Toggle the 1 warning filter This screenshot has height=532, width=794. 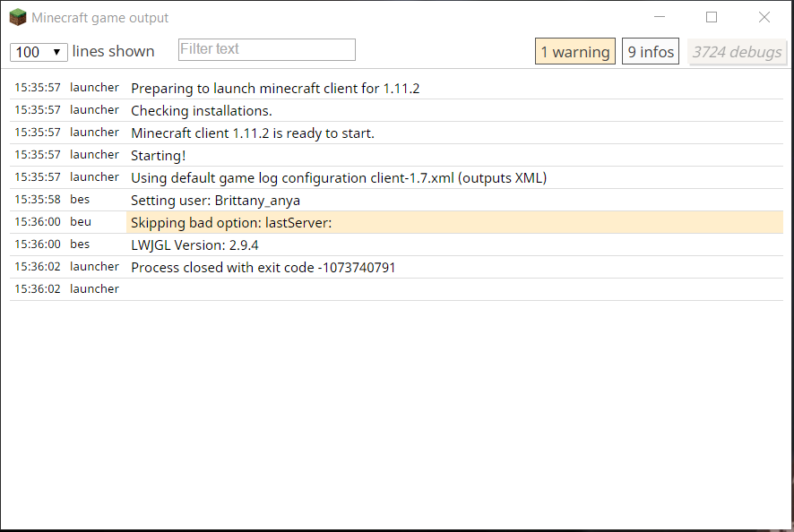click(x=575, y=52)
